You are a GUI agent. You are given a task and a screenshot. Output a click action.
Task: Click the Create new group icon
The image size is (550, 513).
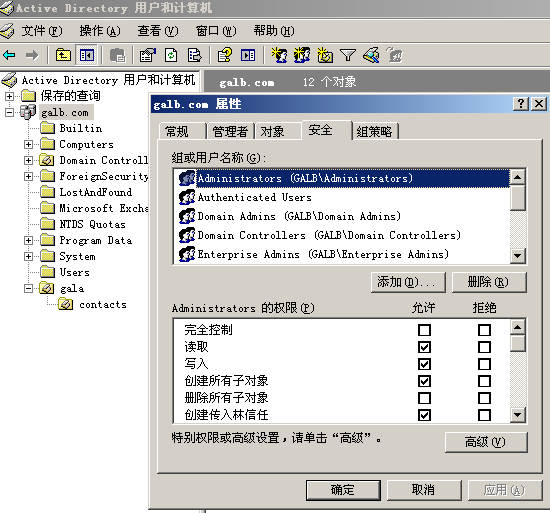[302, 55]
